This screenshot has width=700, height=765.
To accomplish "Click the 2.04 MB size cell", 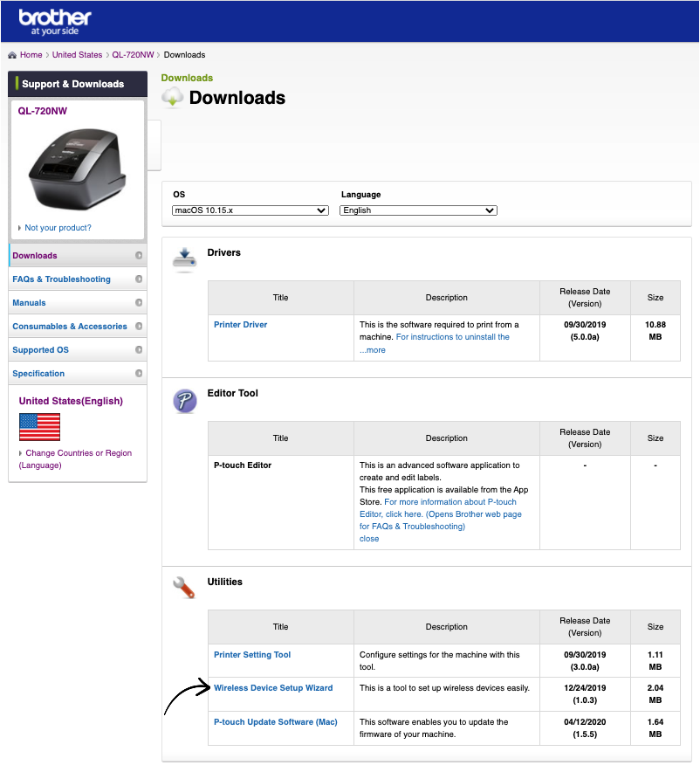I will (x=655, y=693).
